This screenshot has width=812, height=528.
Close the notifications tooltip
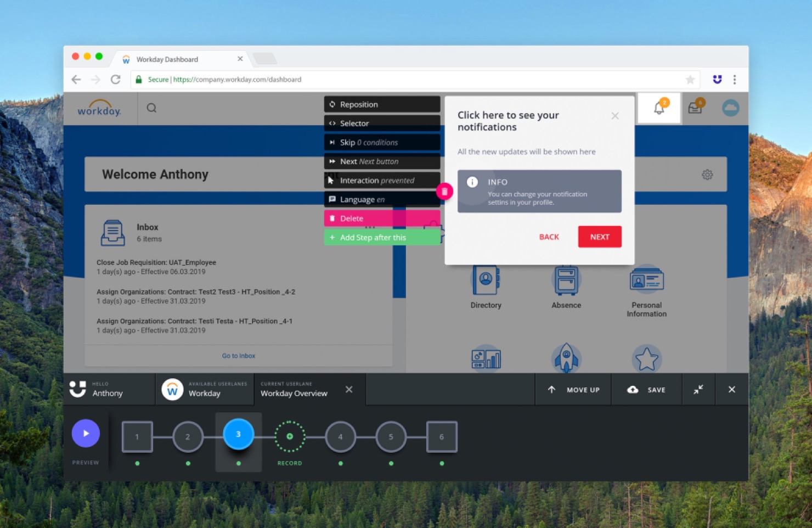coord(615,116)
